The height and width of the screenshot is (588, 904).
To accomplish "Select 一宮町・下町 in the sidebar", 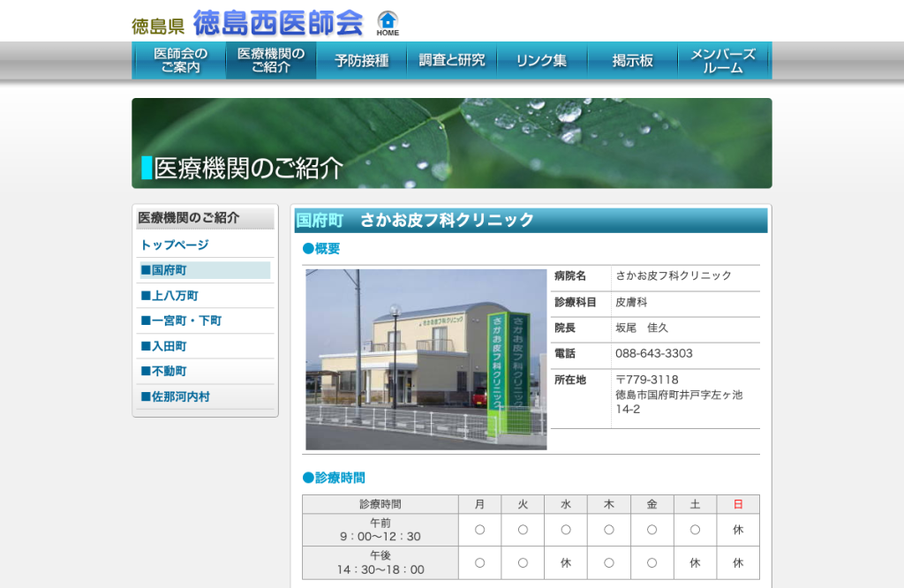I will point(181,320).
